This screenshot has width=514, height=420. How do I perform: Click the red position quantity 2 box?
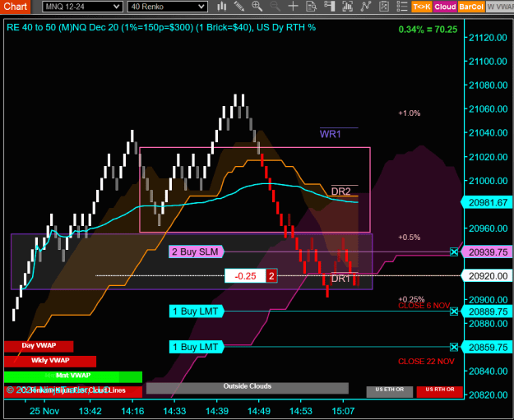[x=271, y=276]
